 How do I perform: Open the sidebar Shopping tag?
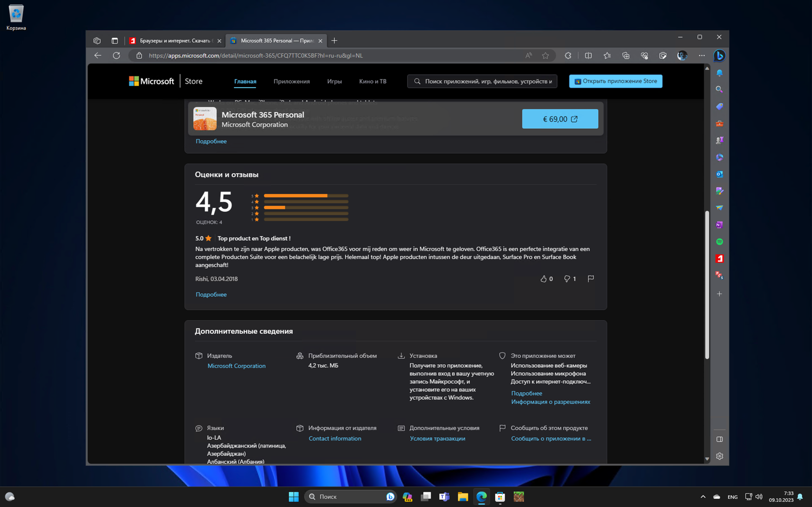[x=719, y=107]
